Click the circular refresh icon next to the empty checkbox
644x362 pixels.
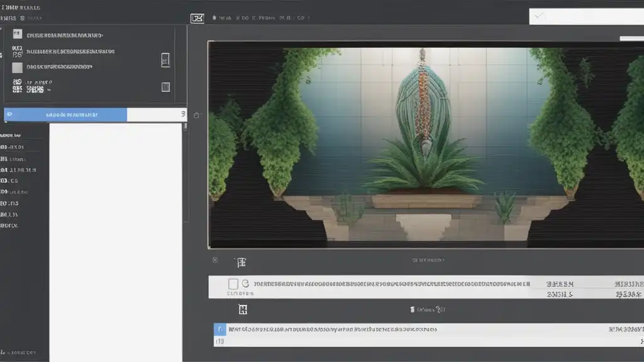245,283
